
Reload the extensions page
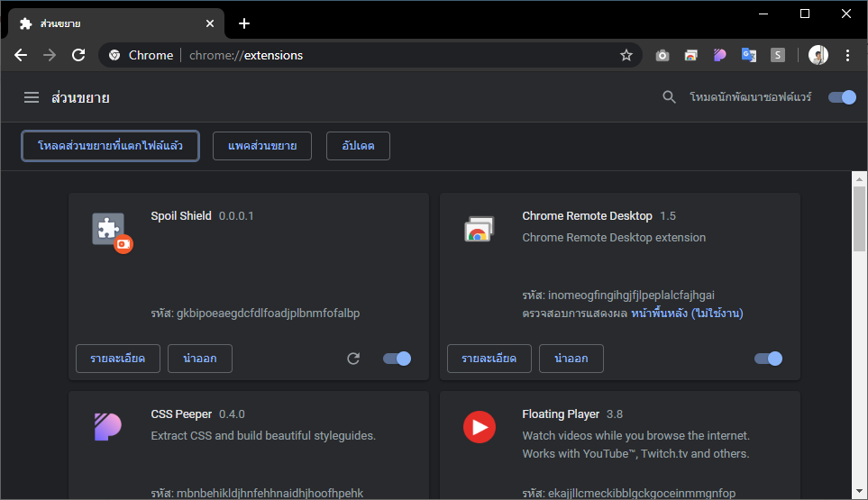tap(78, 55)
